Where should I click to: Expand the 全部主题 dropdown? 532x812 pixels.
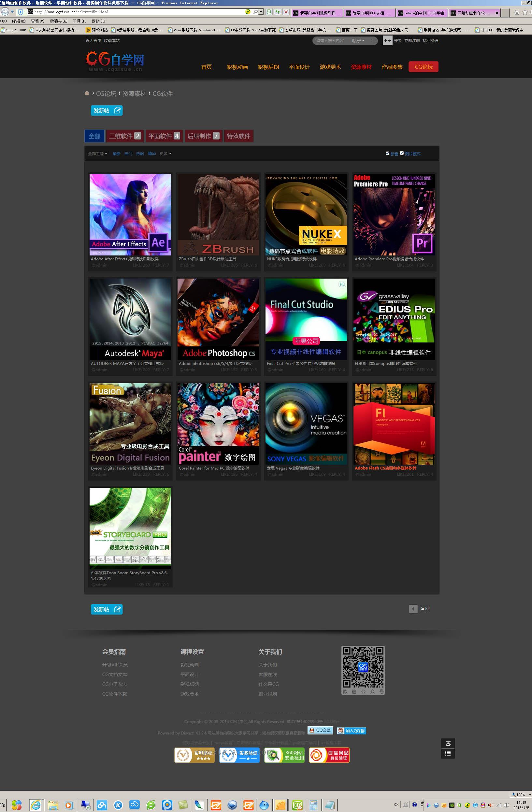coord(97,153)
